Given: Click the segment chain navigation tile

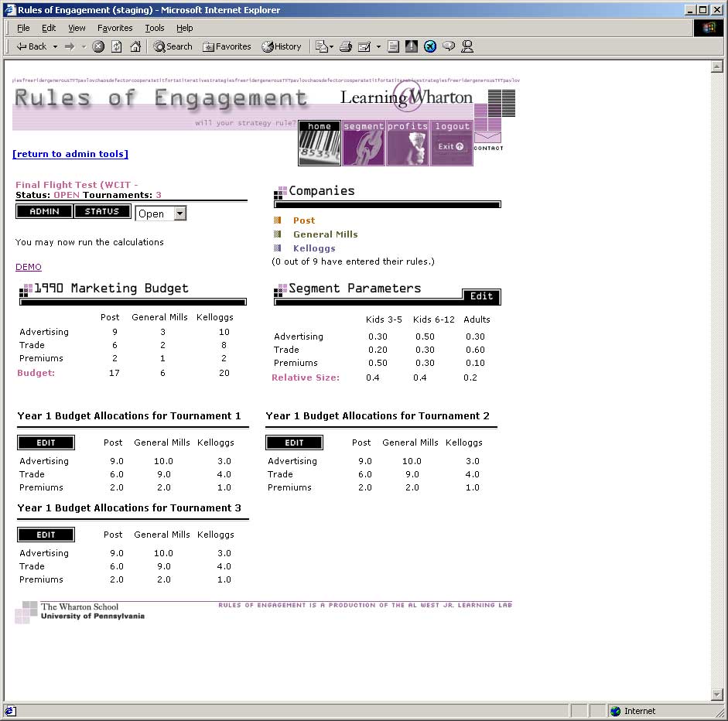Looking at the screenshot, I should pos(364,143).
